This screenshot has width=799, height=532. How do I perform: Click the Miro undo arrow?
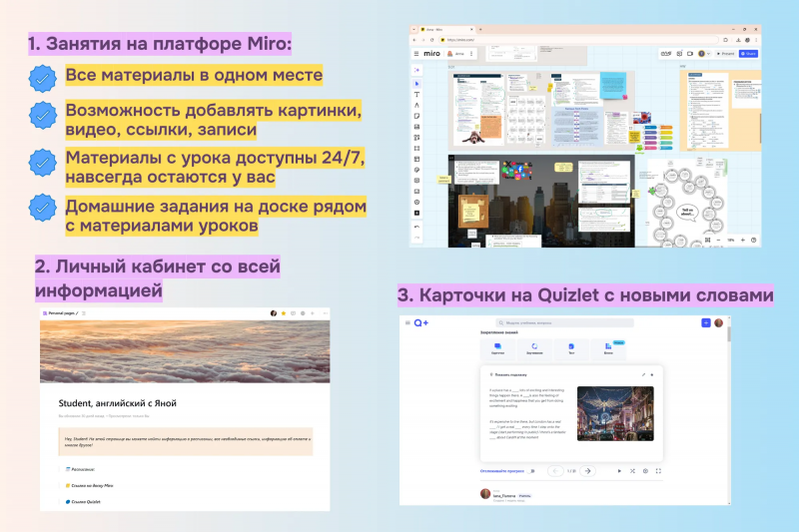(416, 227)
